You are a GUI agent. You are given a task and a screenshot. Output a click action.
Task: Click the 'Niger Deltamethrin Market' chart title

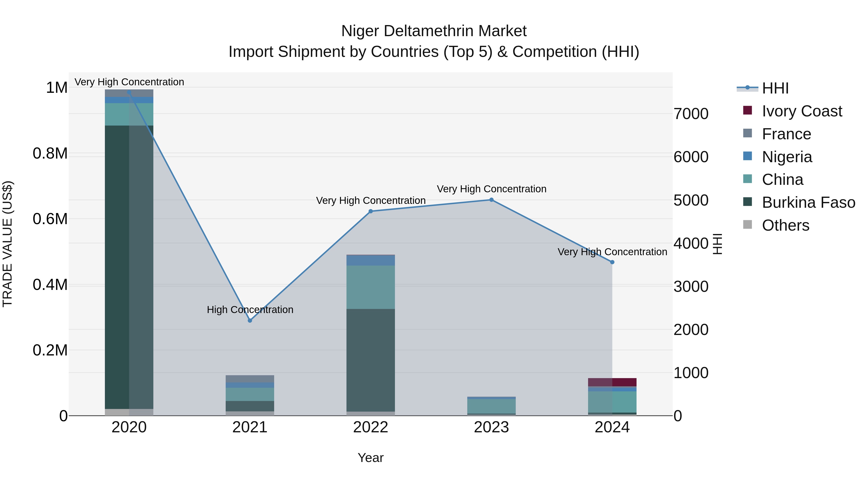[434, 31]
